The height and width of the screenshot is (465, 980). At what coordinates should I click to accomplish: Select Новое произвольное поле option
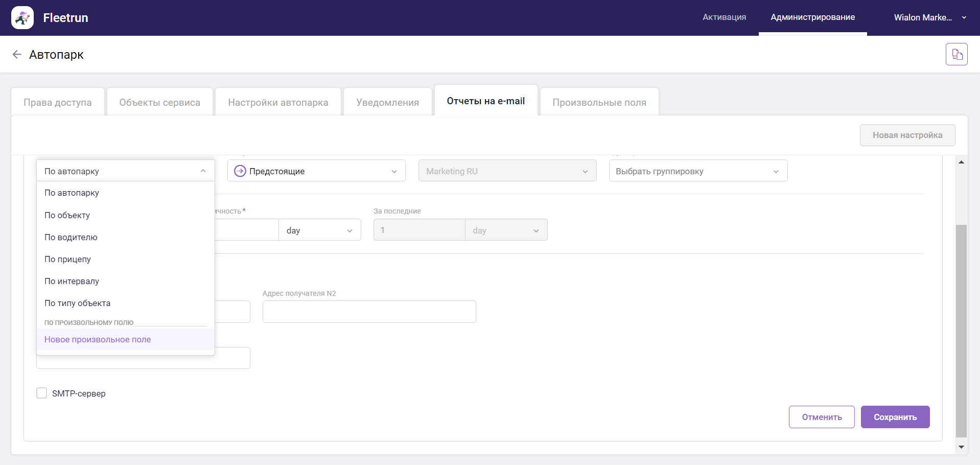point(98,339)
